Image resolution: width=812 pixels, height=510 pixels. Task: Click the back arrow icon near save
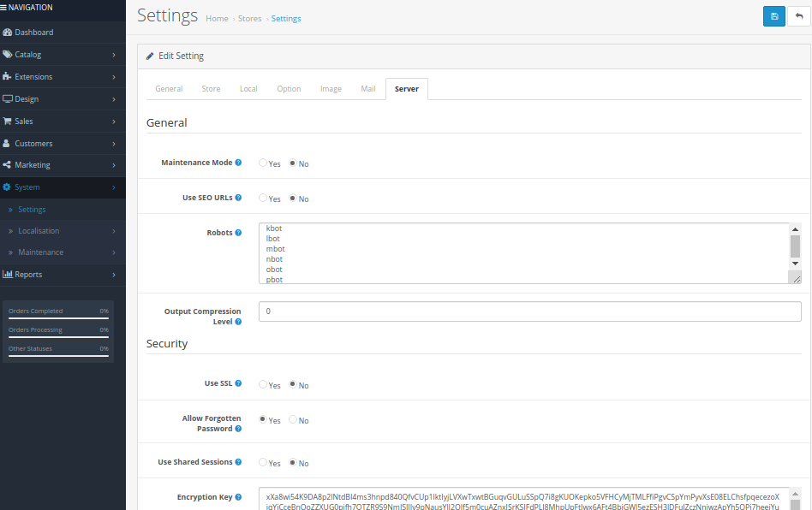click(799, 16)
